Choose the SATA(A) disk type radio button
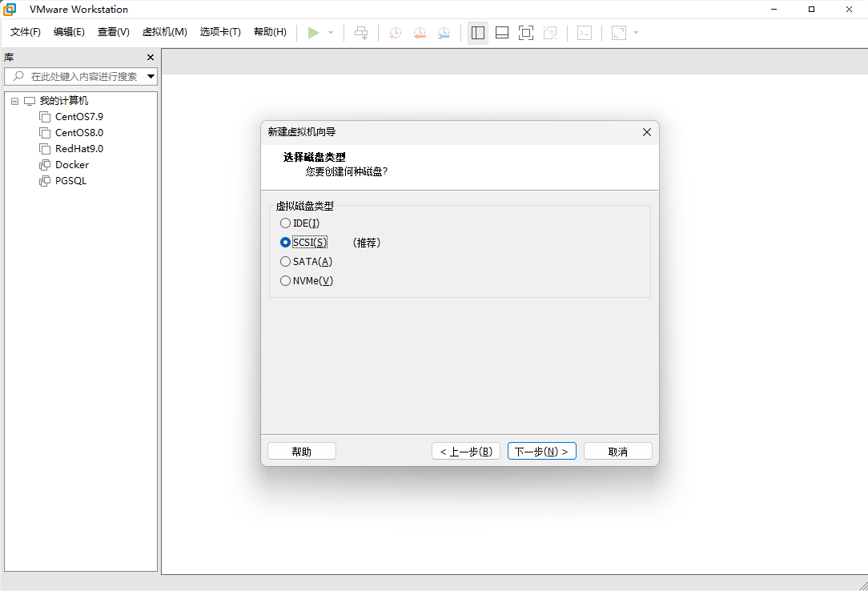This screenshot has height=591, width=868. [x=285, y=262]
